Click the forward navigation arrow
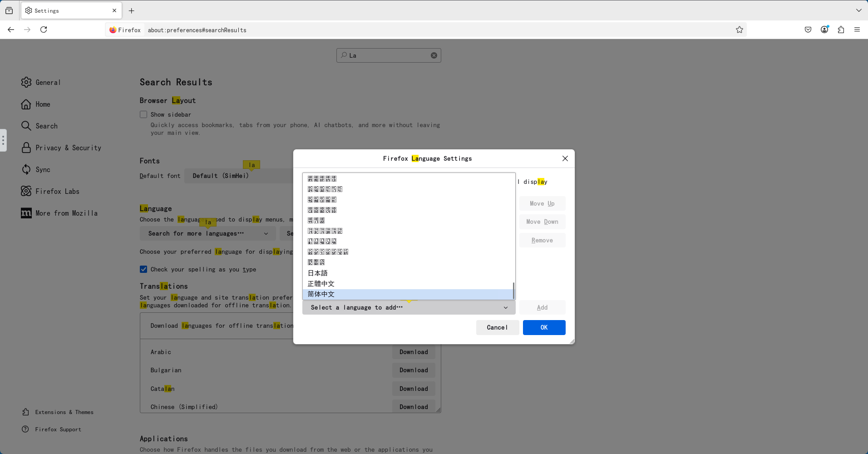The height and width of the screenshot is (454, 868). 27,30
